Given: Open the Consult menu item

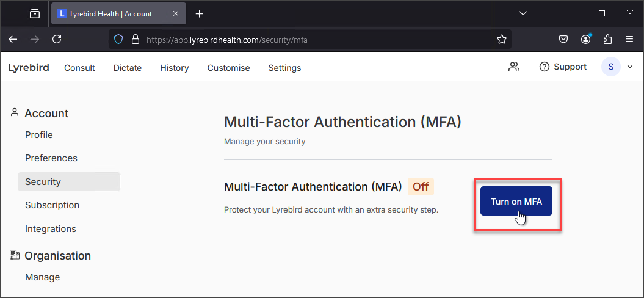Looking at the screenshot, I should [x=80, y=68].
